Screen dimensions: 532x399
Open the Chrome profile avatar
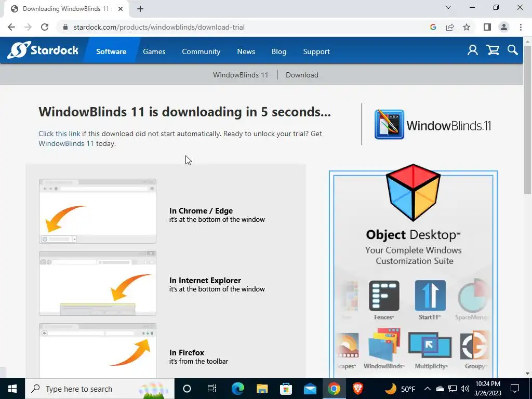pos(504,27)
